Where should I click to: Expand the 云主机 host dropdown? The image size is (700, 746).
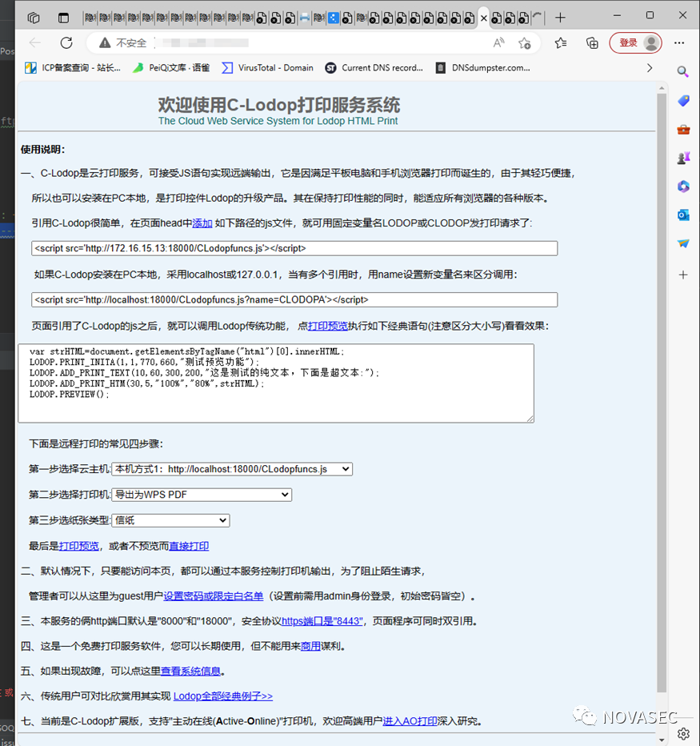(232, 469)
